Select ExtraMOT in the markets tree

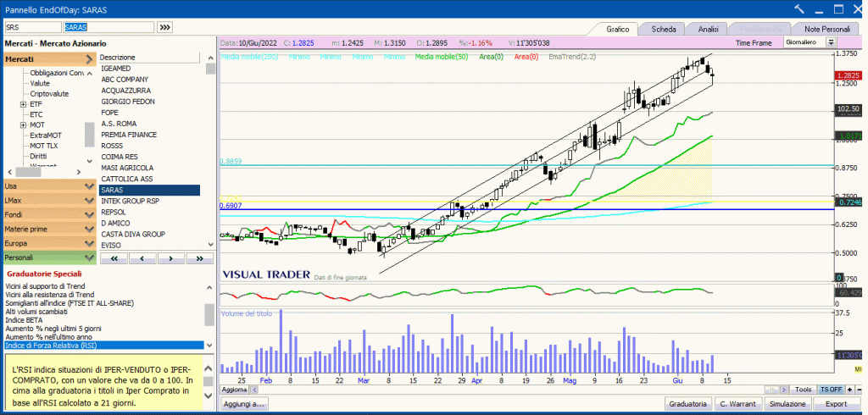tap(46, 136)
